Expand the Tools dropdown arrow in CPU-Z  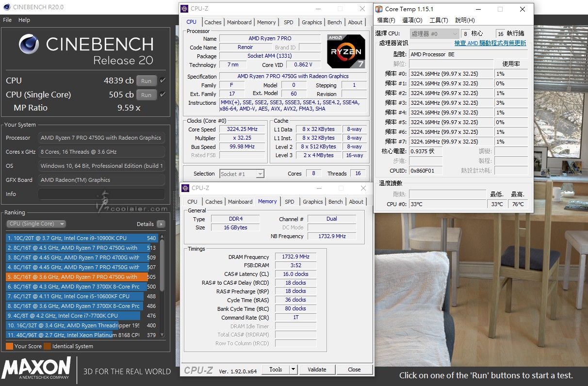pyautogui.click(x=293, y=370)
